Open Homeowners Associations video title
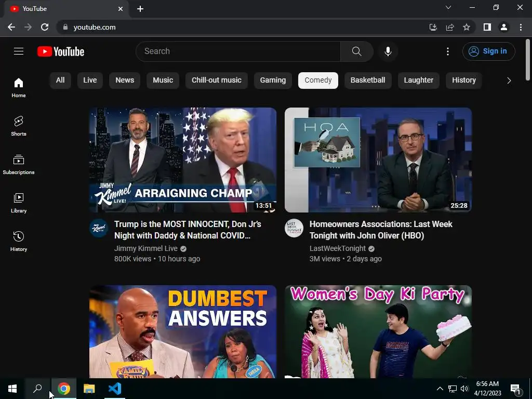This screenshot has width=532, height=399. coord(381,230)
